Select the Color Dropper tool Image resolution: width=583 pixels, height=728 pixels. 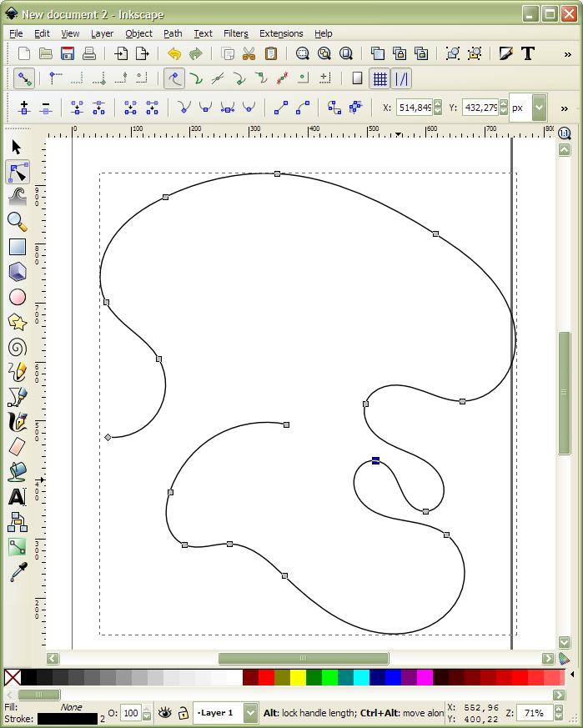17,572
